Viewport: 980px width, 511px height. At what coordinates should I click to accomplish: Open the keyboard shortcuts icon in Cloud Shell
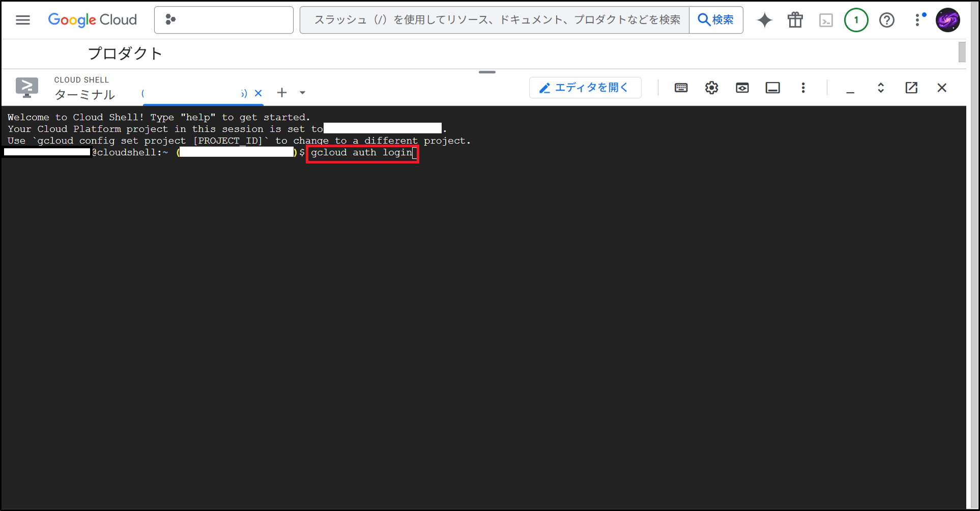681,87
